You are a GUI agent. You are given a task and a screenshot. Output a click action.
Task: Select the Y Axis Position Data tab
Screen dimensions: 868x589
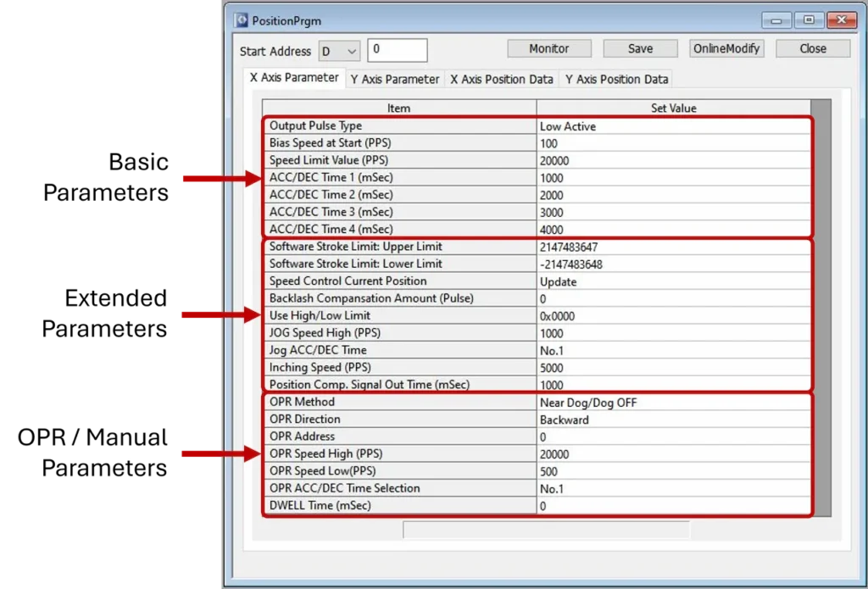[616, 79]
